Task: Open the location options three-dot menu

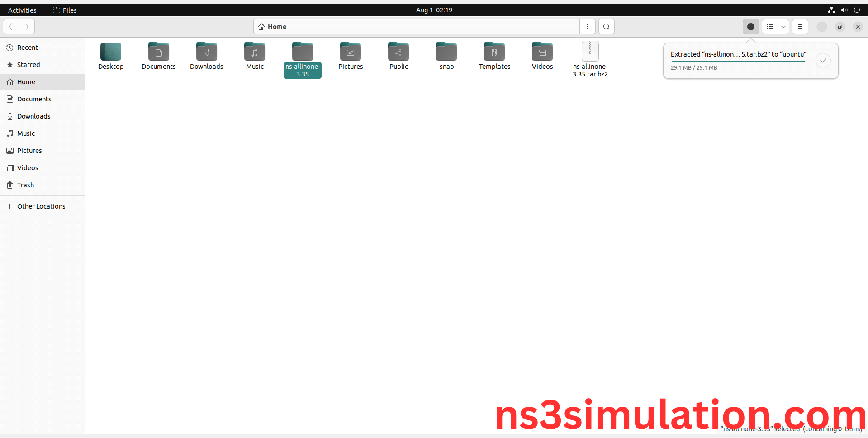Action: click(588, 27)
